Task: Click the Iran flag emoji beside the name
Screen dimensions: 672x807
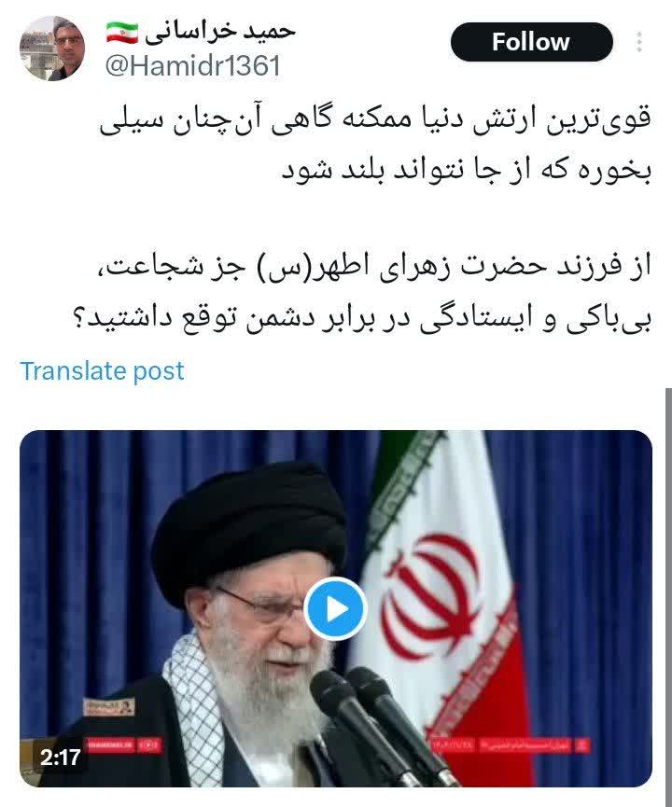Action: pos(122,33)
